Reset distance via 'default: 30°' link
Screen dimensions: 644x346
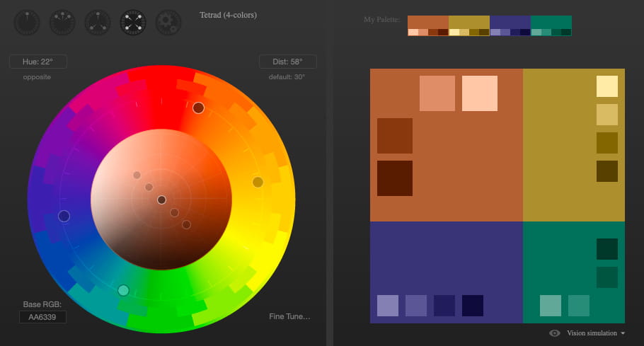pyautogui.click(x=287, y=76)
